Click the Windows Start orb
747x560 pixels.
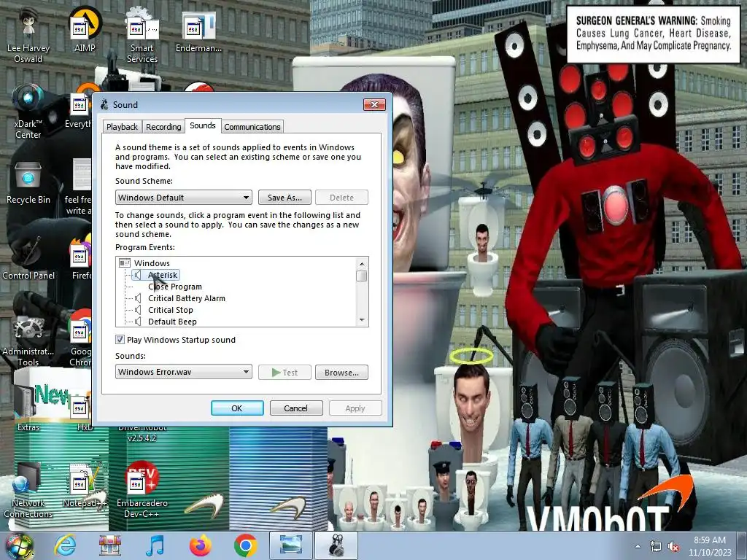20,545
